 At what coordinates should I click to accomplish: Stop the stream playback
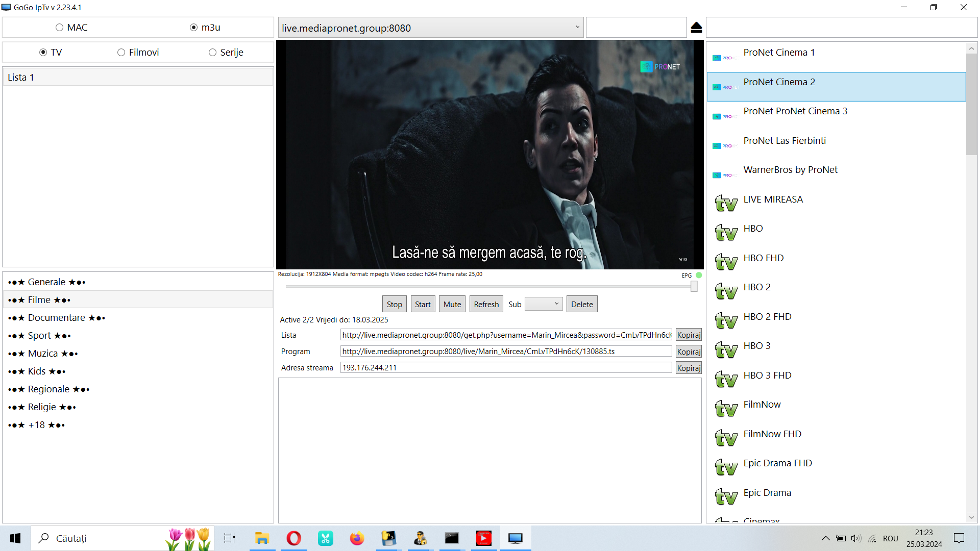(394, 304)
